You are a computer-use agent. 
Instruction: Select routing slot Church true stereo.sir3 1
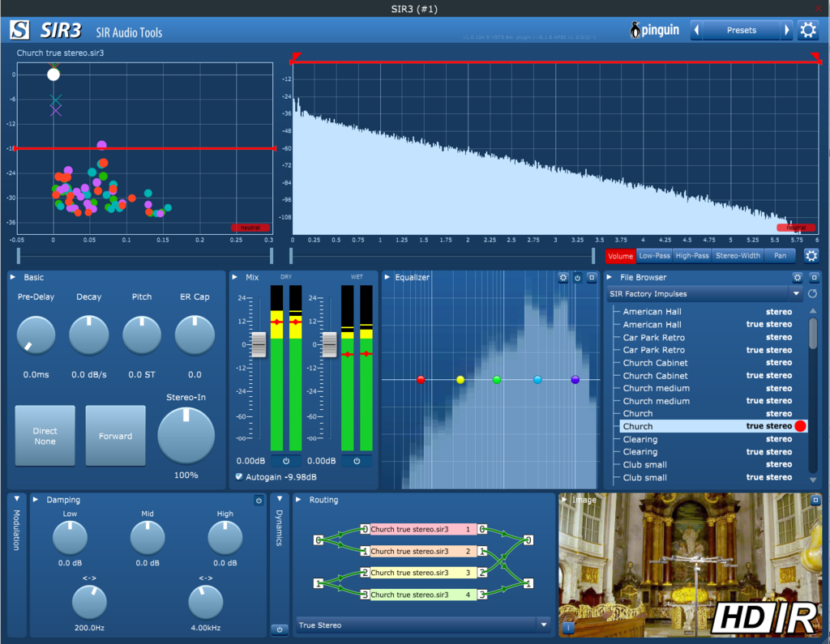tap(423, 529)
